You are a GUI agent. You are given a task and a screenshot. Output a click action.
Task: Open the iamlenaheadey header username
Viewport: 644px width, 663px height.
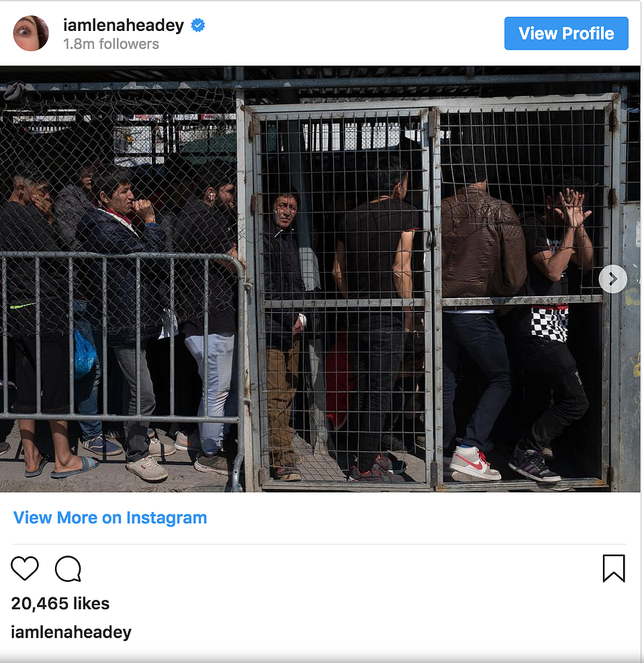coord(124,26)
